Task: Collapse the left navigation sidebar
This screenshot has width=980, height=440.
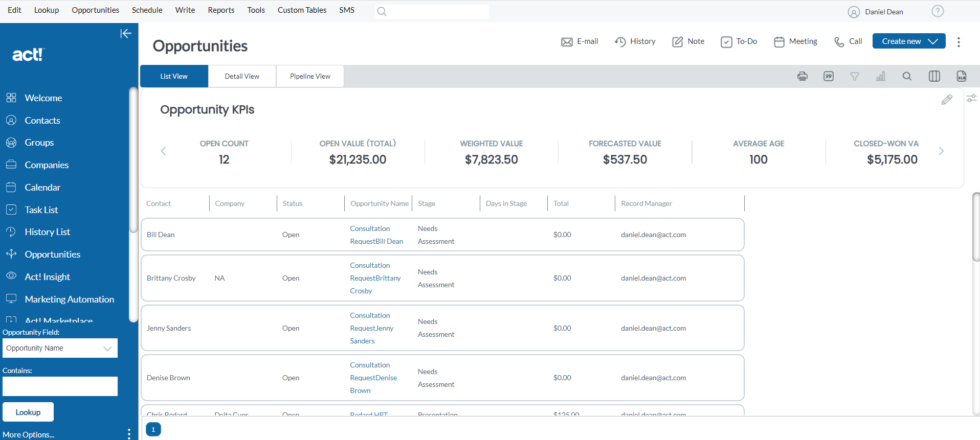Action: click(x=126, y=34)
